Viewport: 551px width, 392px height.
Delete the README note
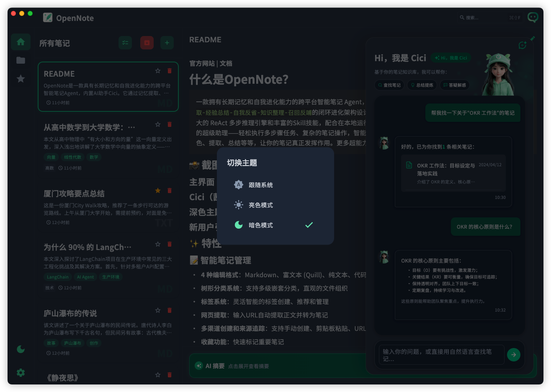click(170, 71)
